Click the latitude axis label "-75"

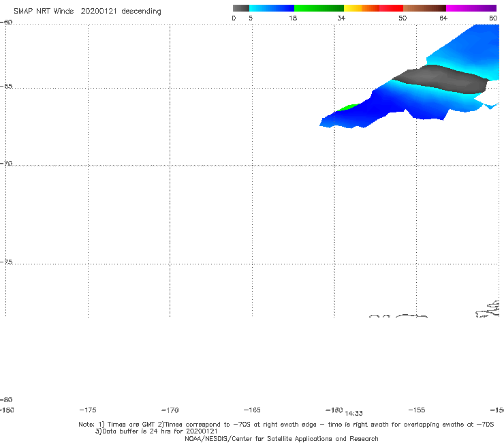click(x=6, y=262)
